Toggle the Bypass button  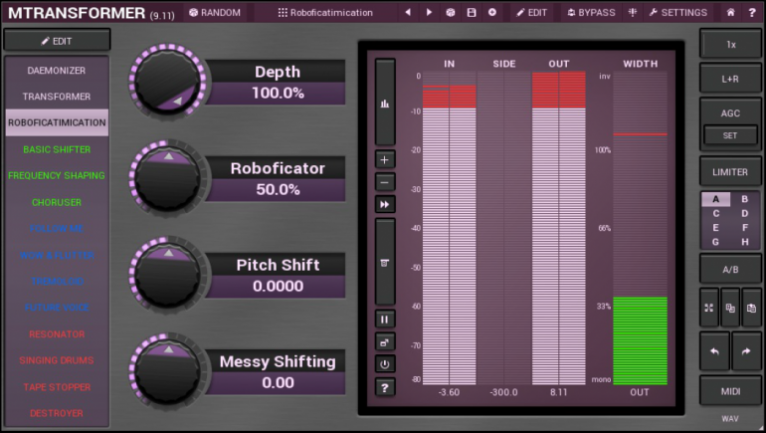(x=590, y=13)
